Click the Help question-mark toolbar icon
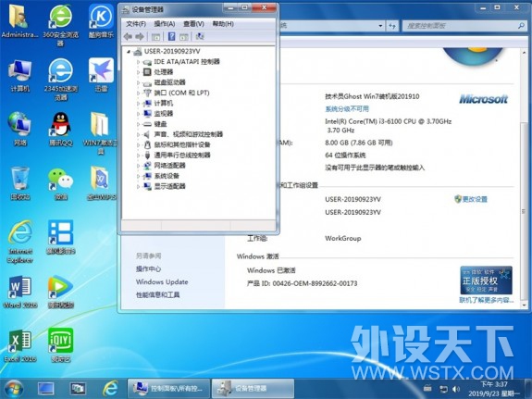Screen dimensions: 532x399 (172, 37)
